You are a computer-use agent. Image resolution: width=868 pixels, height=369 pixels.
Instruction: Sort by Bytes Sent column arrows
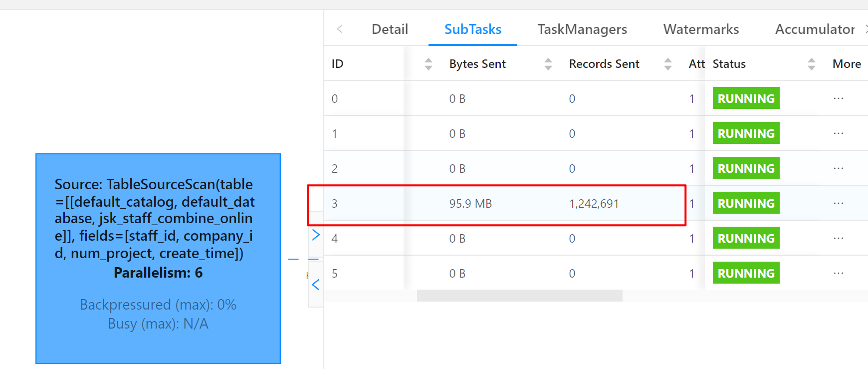pyautogui.click(x=548, y=64)
